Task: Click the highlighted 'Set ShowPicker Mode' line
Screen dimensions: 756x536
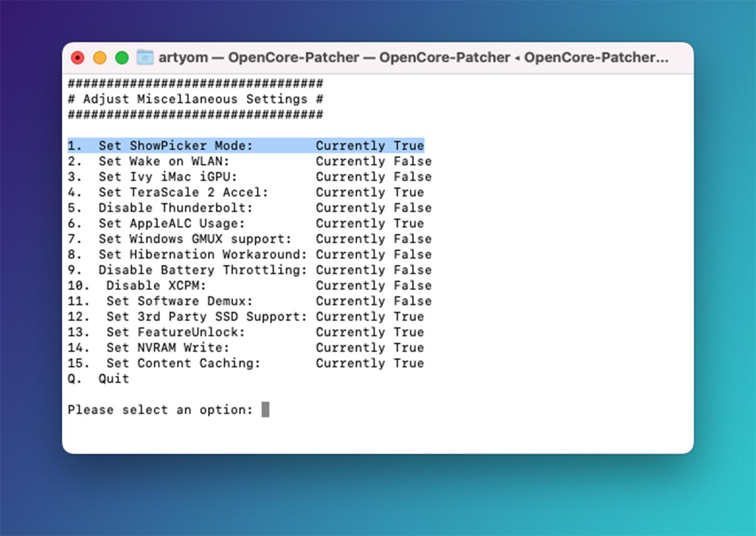Action: pyautogui.click(x=246, y=146)
